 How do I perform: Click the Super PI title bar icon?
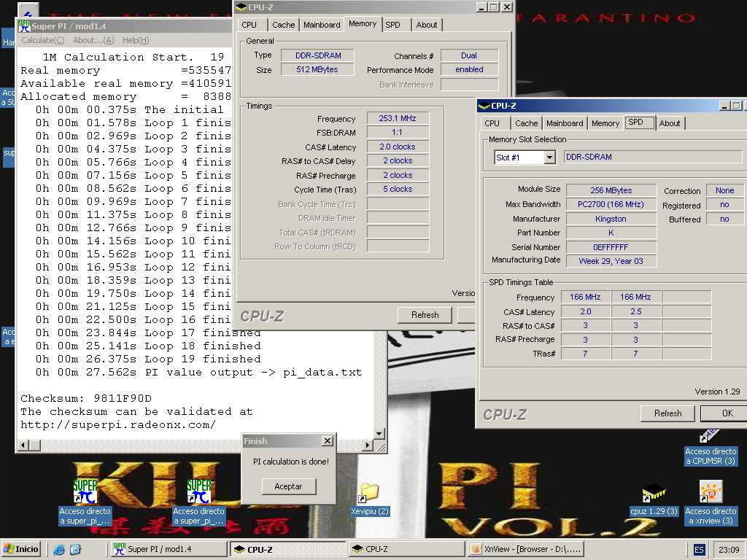pos(24,26)
